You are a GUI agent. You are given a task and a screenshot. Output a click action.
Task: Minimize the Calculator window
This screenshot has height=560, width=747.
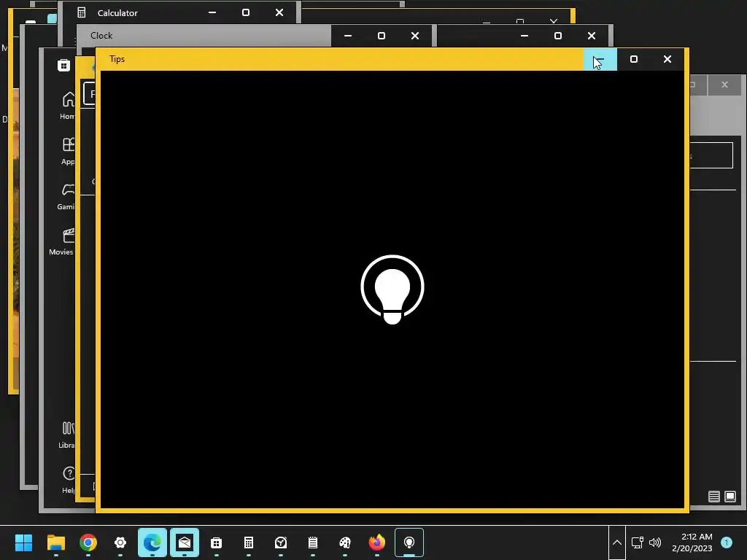[212, 13]
